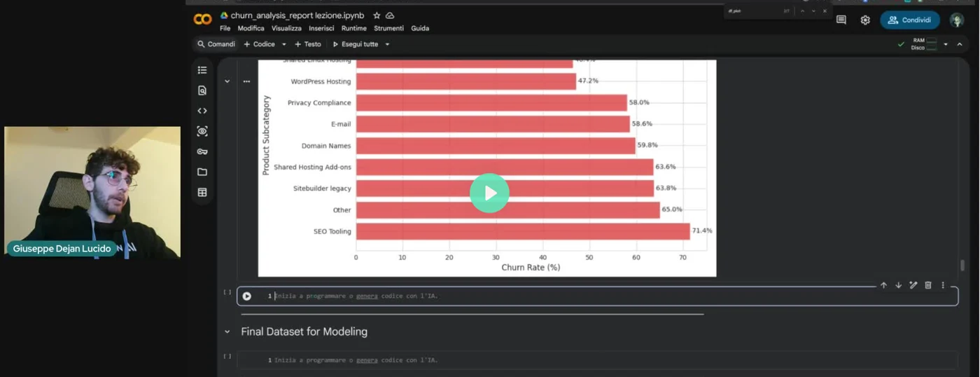Viewport: 980px width, 377px height.
Task: Collapse the Final Dataset for Modeling section
Action: [227, 331]
